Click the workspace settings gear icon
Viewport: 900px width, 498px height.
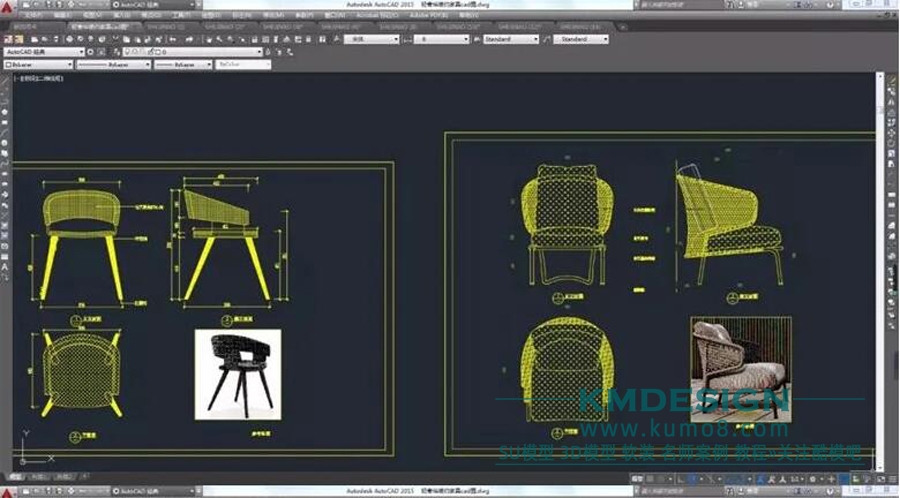pos(90,51)
